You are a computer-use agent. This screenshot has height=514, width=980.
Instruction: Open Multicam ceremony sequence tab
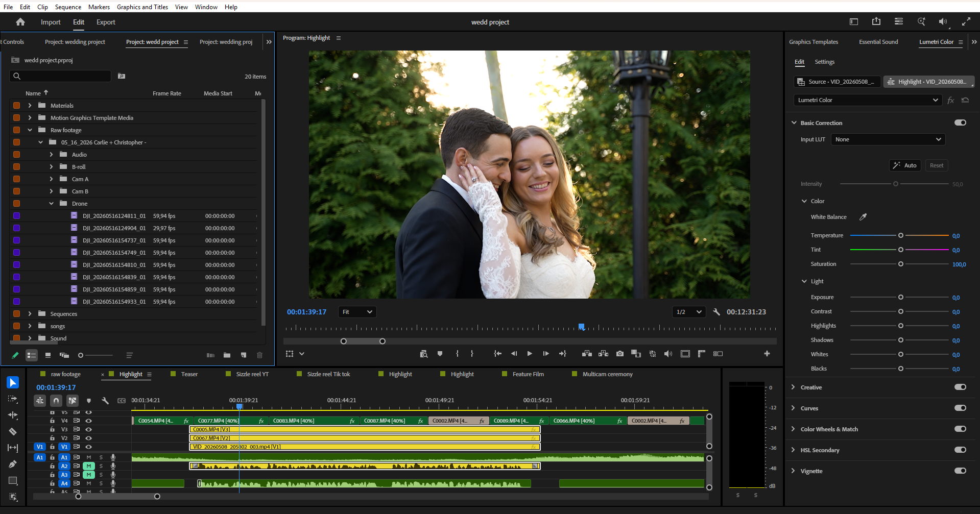click(608, 374)
